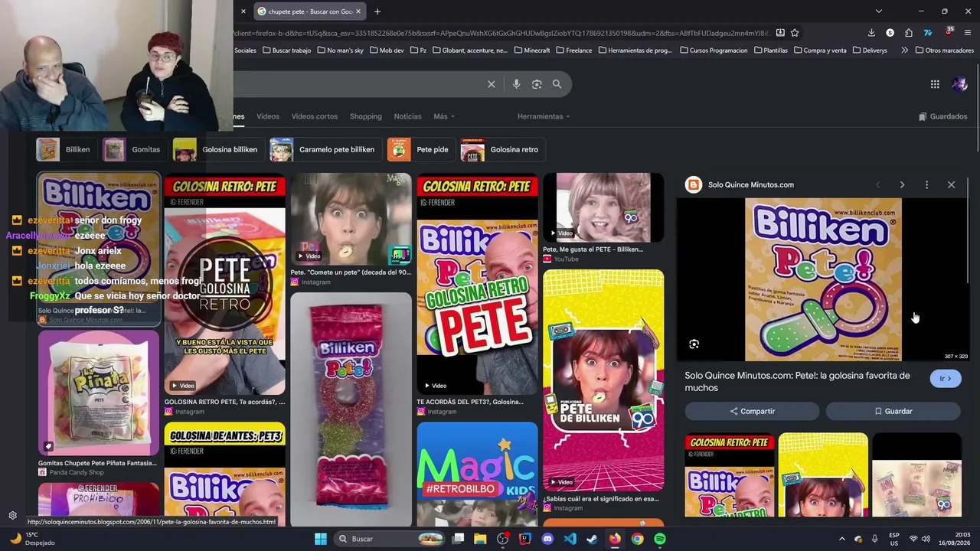Open the 'Buscar trabajo' bookmarks folder
This screenshot has height=551, width=980.
click(286, 51)
